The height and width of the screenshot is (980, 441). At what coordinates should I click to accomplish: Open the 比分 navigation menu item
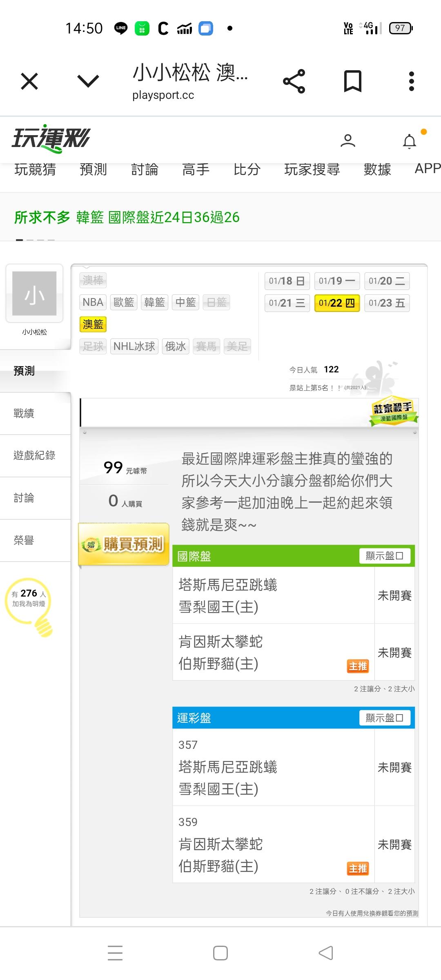click(x=247, y=169)
